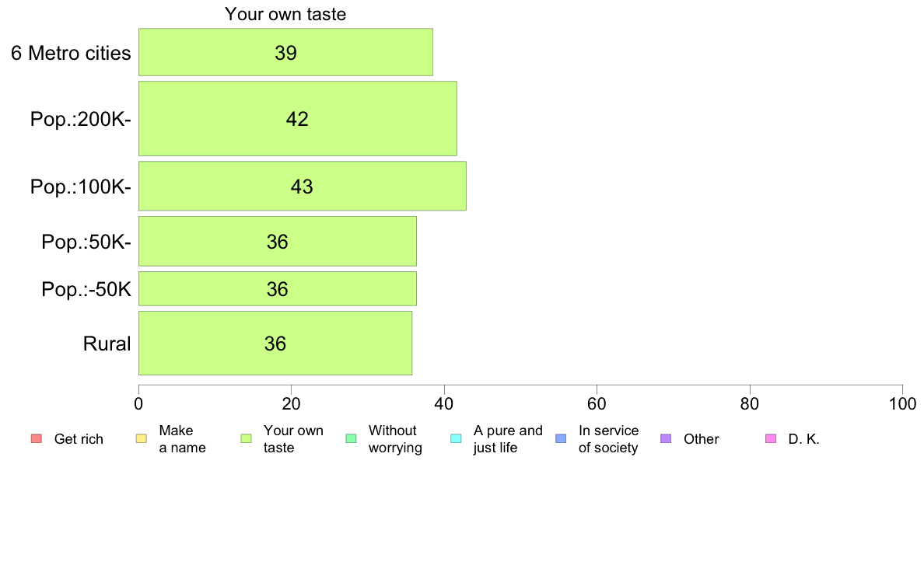Click the 6 Metro cities bar
Viewport: 924px width, 572px height.
click(285, 52)
